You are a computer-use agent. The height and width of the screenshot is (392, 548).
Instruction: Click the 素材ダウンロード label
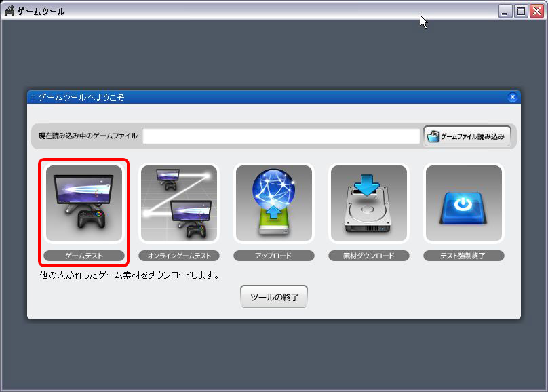click(369, 256)
